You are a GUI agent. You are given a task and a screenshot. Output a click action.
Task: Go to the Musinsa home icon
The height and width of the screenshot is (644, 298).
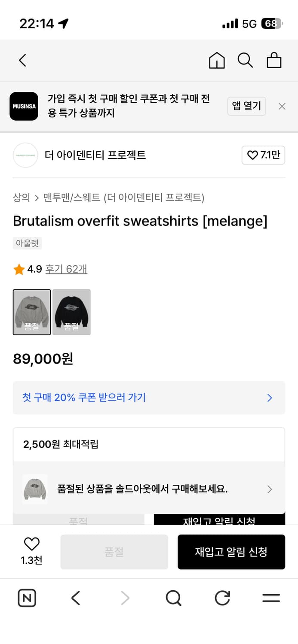217,61
